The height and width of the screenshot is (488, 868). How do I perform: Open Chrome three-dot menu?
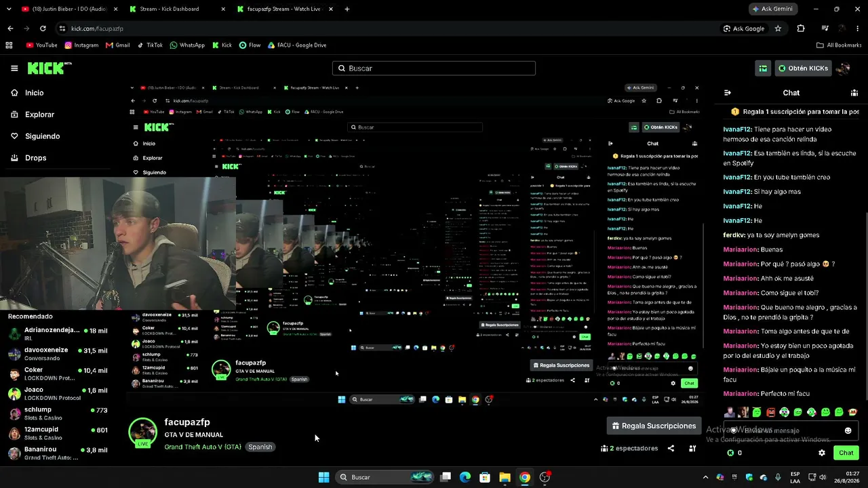click(x=859, y=28)
